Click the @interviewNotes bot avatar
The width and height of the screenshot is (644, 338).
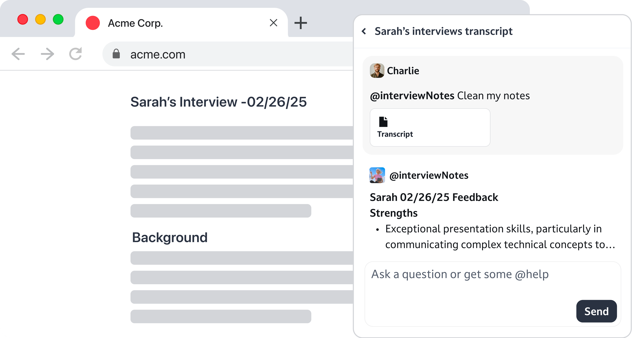coord(377,175)
